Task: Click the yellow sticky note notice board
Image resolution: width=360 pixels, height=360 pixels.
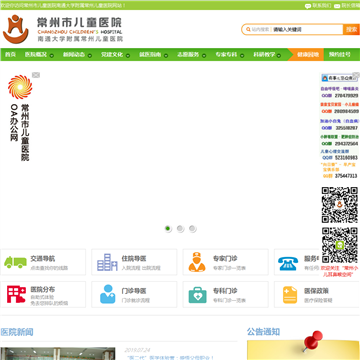Action: coord(303,350)
